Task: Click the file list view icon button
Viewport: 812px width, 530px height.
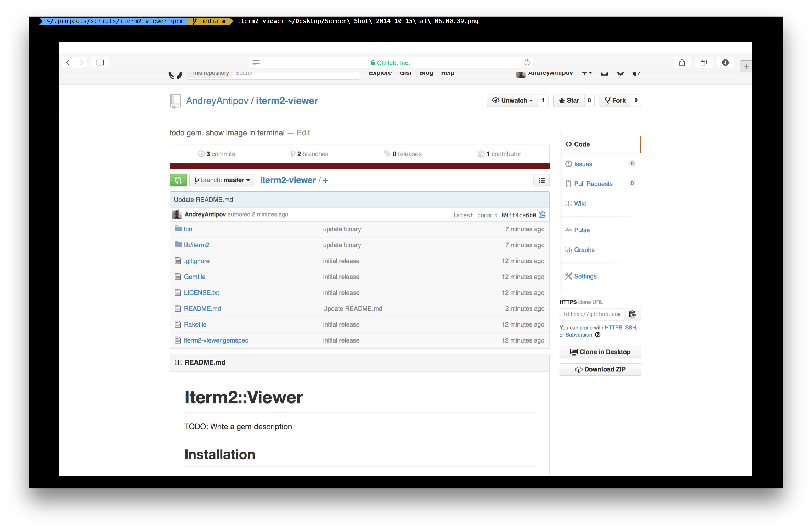Action: (541, 180)
